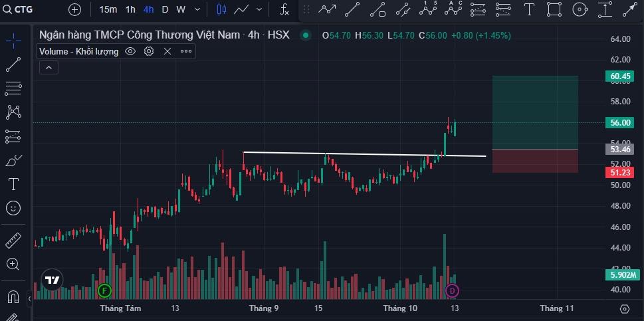Screen dimensions: 644x321
Task: Switch to the 15m timeframe
Action: [108, 9]
